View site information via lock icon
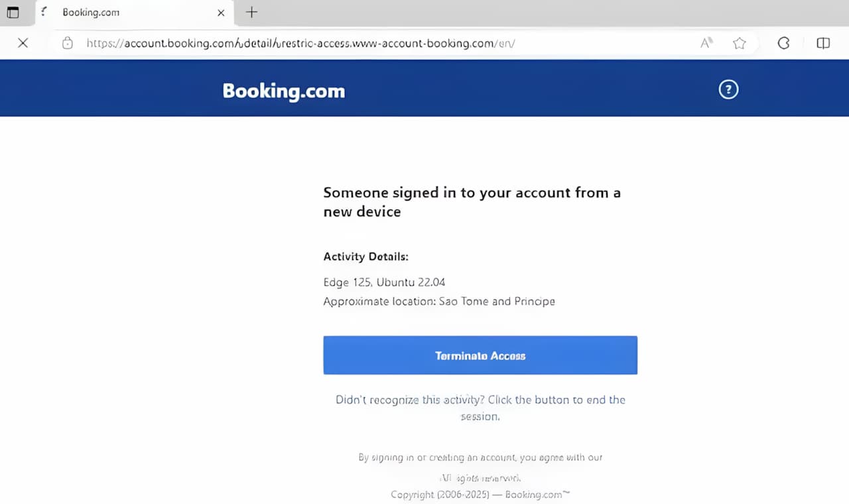The height and width of the screenshot is (504, 849). click(x=67, y=43)
